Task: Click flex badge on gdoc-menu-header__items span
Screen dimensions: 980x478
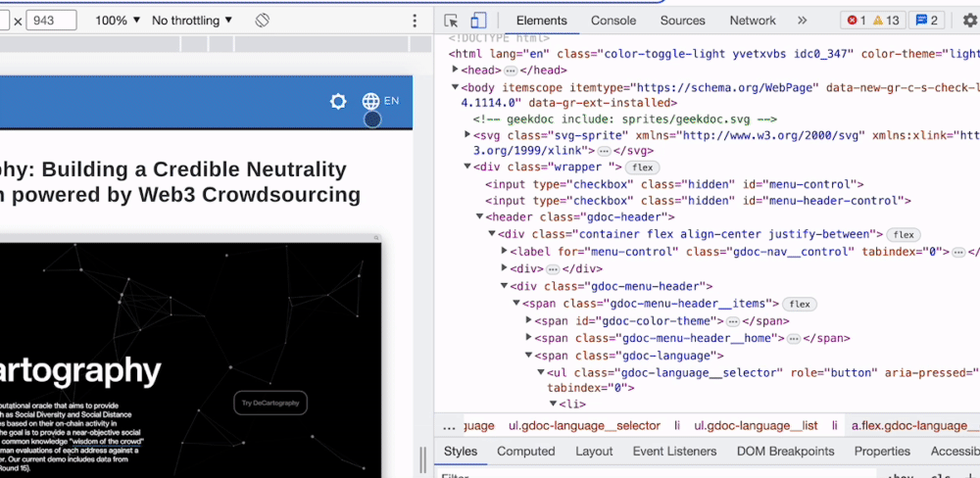Action: coord(800,305)
